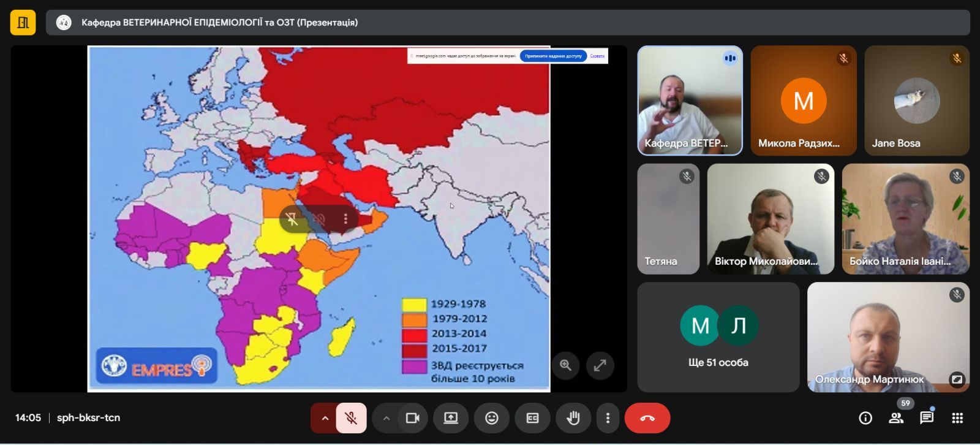
Task: Click the picture-in-picture icon on Олександр Мартинюк tile
Action: tap(957, 379)
